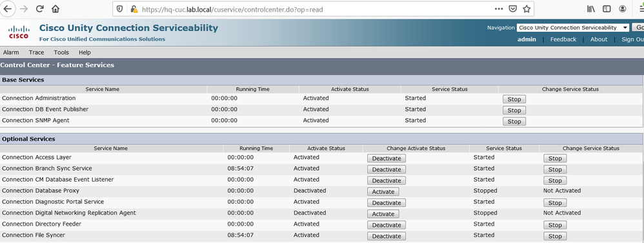Click the admin username text
Image resolution: width=644 pixels, height=243 pixels.
point(527,39)
